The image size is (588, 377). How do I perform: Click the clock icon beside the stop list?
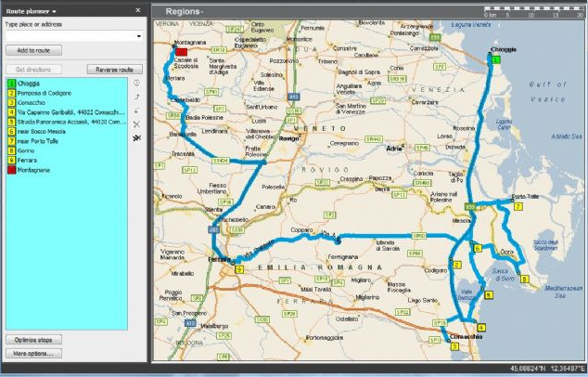tap(136, 84)
